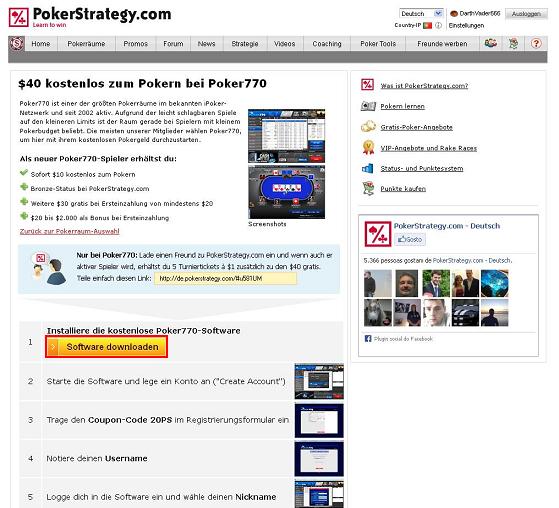Open the Freunde werben menu item
Viewport: 559px width, 508px height.
click(442, 43)
